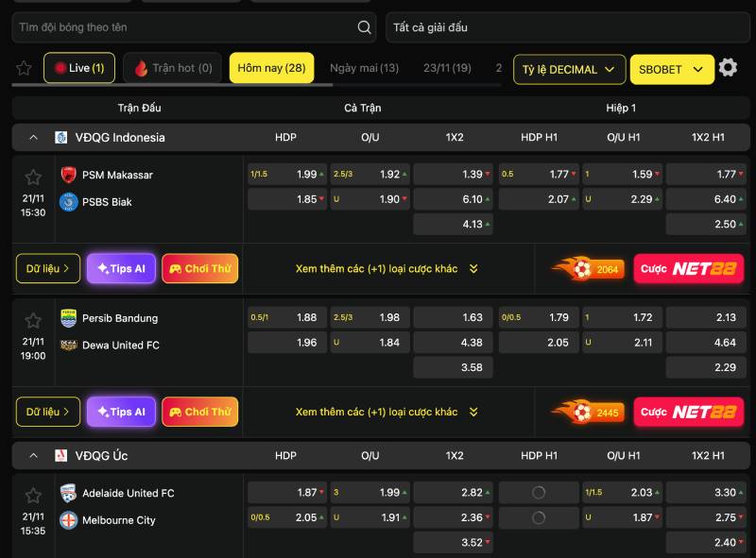Click the PSM Makassar team logo
The width and height of the screenshot is (756, 558).
pyautogui.click(x=68, y=175)
